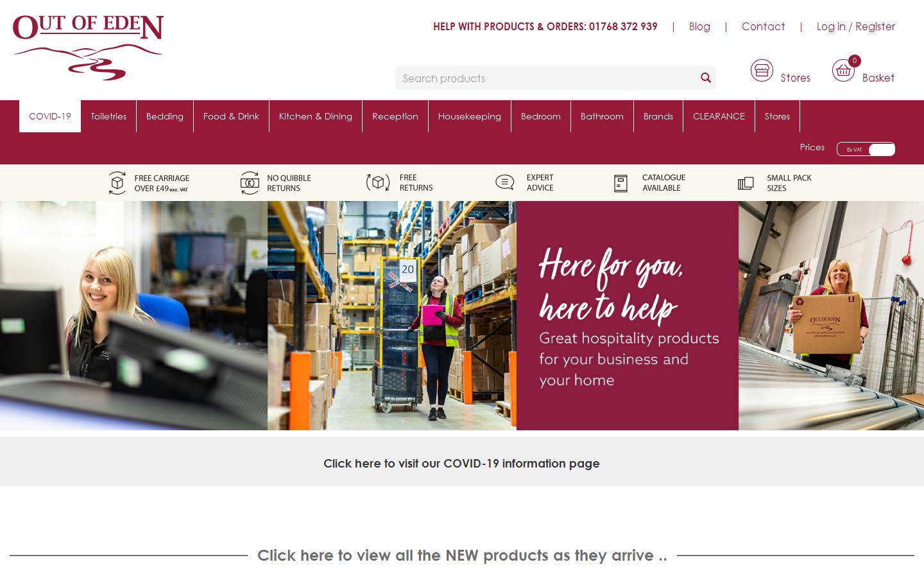The height and width of the screenshot is (578, 924).
Task: Toggle the Ex VAT prices switch
Action: pos(866,149)
